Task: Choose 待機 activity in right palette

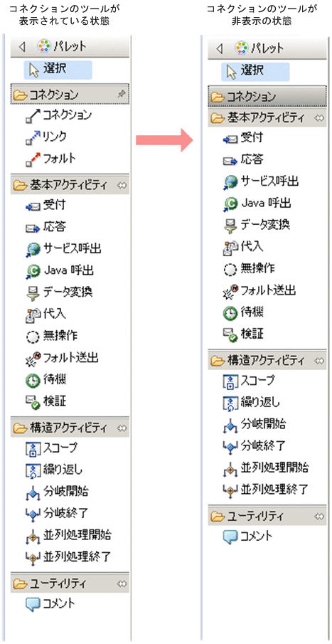Action: coord(242,312)
